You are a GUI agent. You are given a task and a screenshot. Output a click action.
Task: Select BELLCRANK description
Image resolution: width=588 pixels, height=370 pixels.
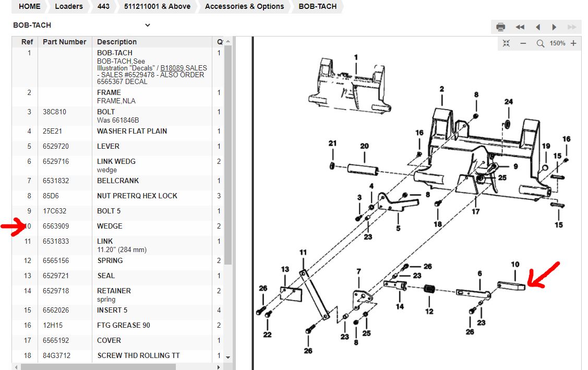pyautogui.click(x=118, y=181)
